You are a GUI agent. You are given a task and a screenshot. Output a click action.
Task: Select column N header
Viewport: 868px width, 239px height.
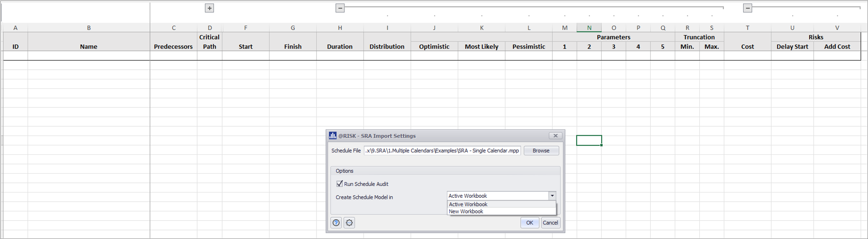(589, 28)
